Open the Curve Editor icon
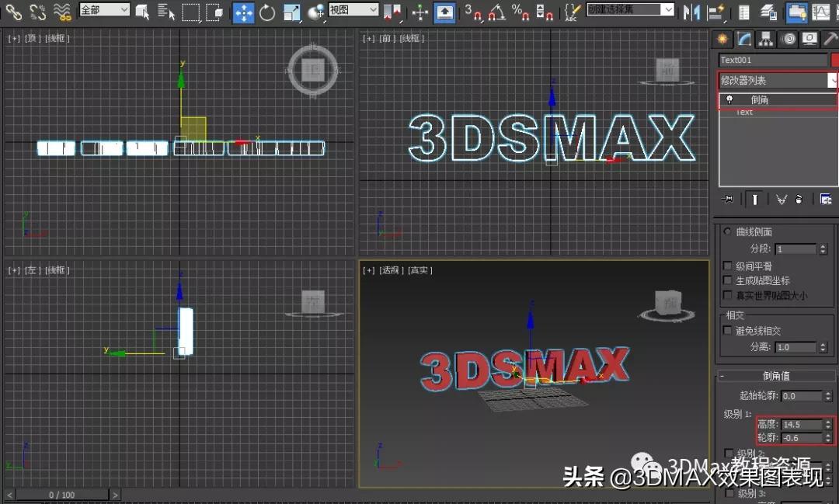Image resolution: width=839 pixels, height=504 pixels. [821, 11]
